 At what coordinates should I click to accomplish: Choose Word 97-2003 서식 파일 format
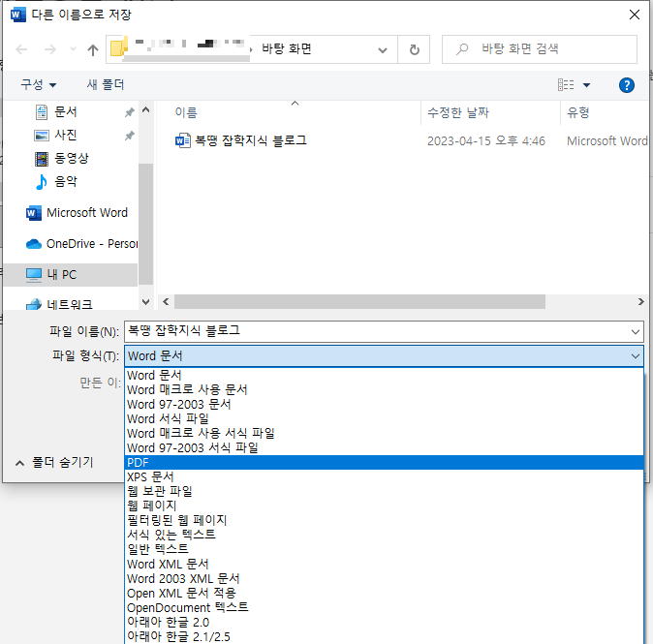click(x=384, y=448)
